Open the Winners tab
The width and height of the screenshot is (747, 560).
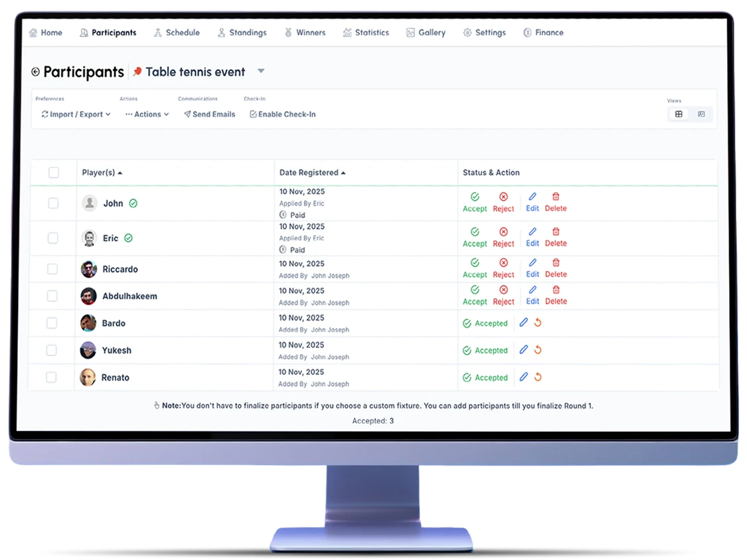coord(305,33)
